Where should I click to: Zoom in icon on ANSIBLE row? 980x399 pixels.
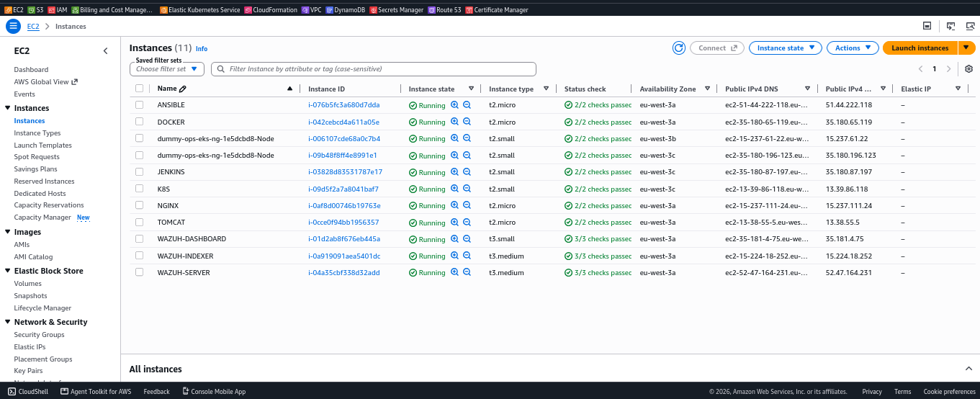(x=454, y=104)
